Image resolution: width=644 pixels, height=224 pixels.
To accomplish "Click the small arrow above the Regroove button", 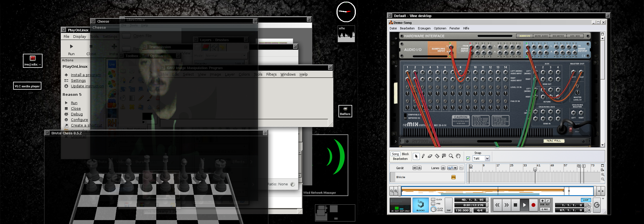I will (x=603, y=199).
